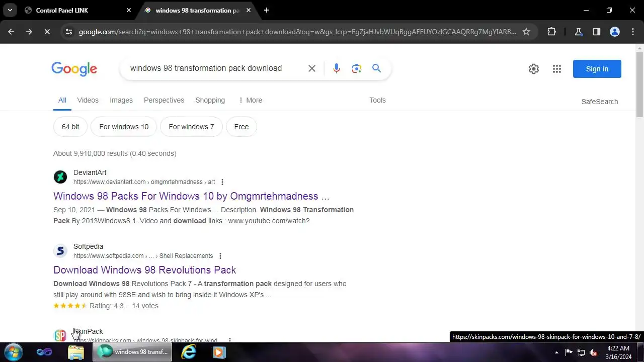Open DeviantArt result options three dots
Screen dimensions: 644x362
point(222,182)
